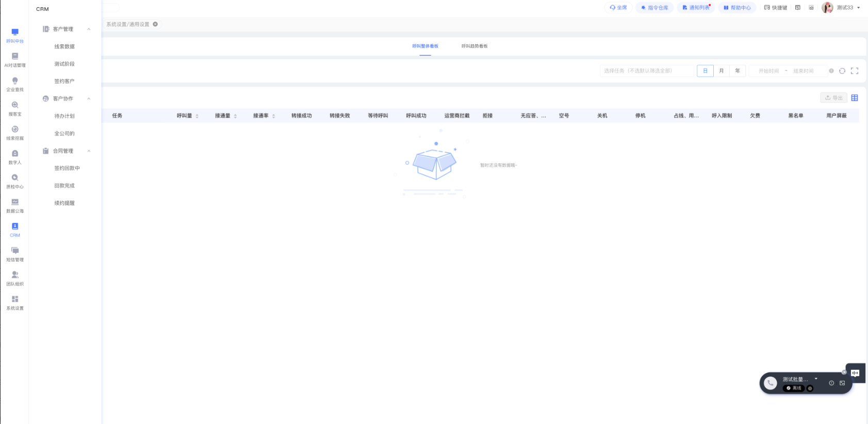Enter fullscreen with the expand icon
Screen dimensions: 868x424
855,71
